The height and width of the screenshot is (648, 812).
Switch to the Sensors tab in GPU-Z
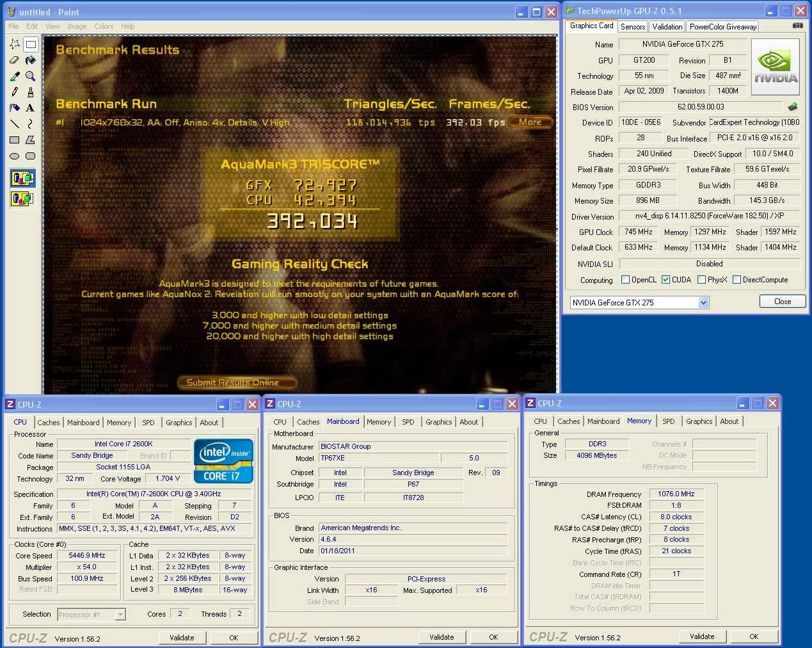coord(633,26)
